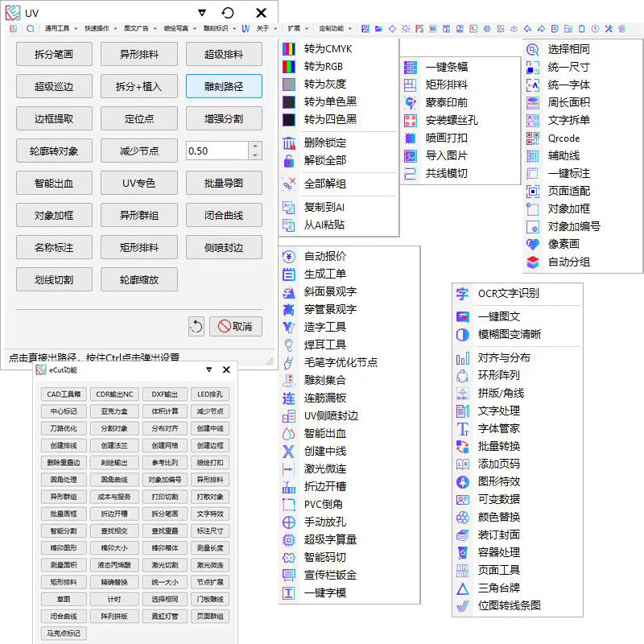
Task: Click the reset arrow button left of 取消
Action: click(196, 327)
